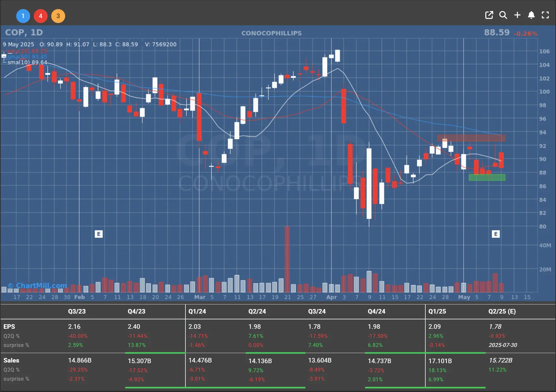Click the red resistance zone rectangle
The image size is (556, 392).
click(471, 138)
